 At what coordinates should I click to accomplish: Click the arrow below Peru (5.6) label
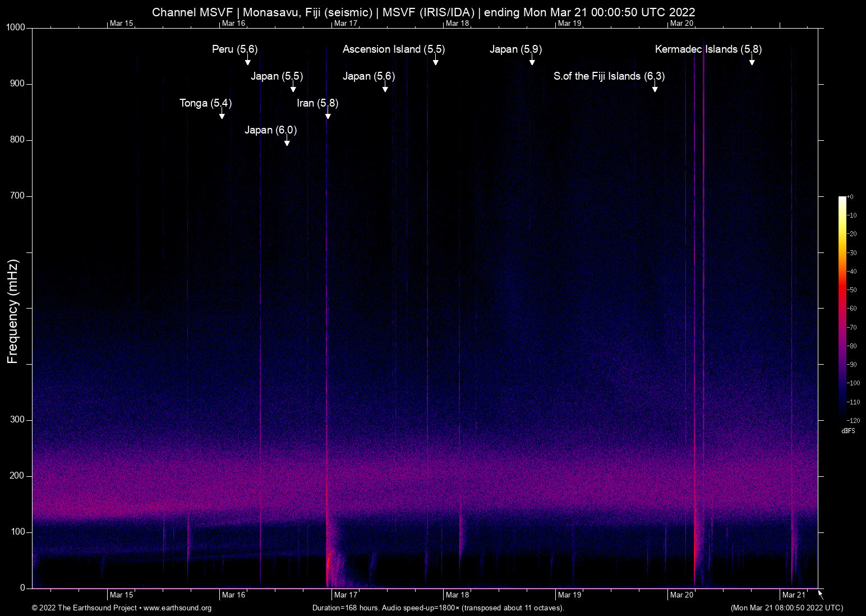click(x=247, y=61)
